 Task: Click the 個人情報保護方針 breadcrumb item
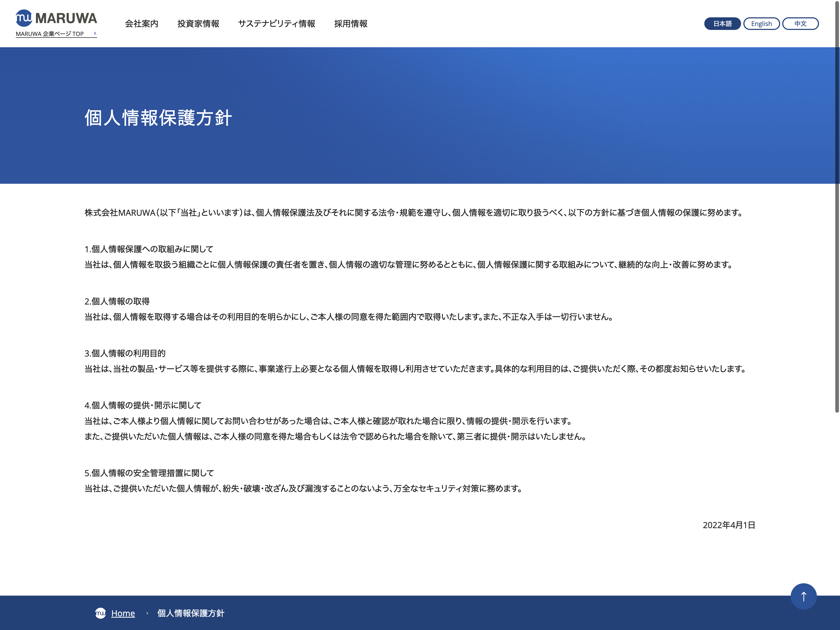[191, 613]
